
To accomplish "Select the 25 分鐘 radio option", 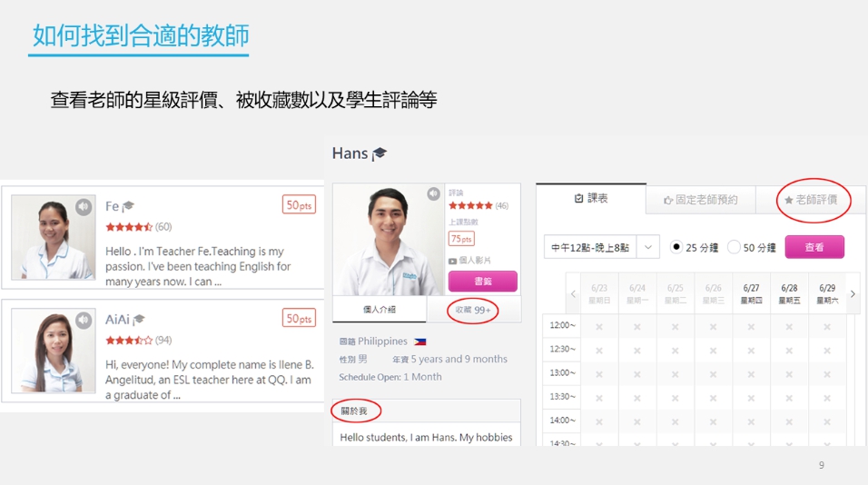I will [676, 247].
